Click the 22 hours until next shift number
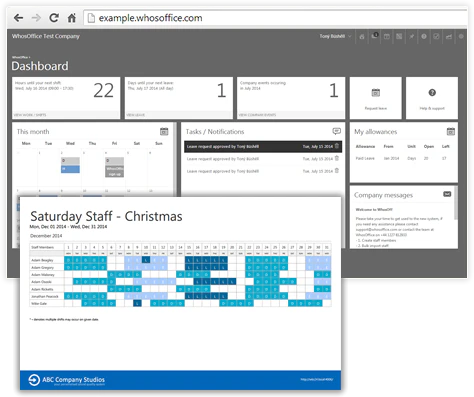The image size is (474, 397). click(104, 90)
